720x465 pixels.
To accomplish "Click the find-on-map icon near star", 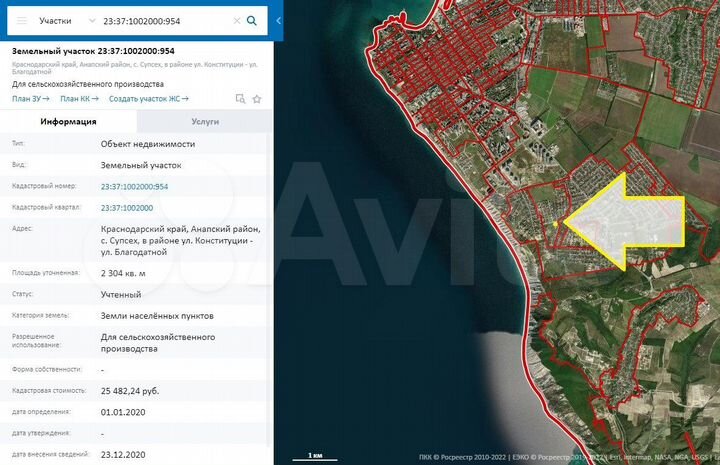I will point(240,99).
